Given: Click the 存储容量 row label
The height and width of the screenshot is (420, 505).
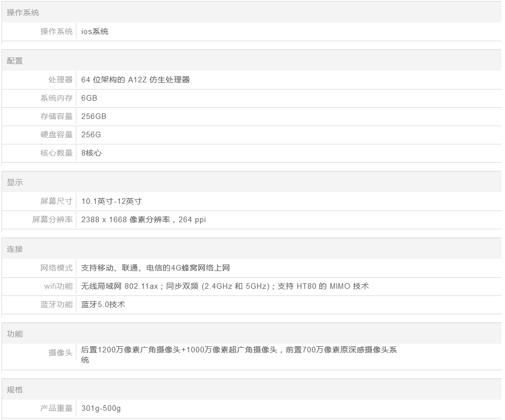Looking at the screenshot, I should coord(57,116).
